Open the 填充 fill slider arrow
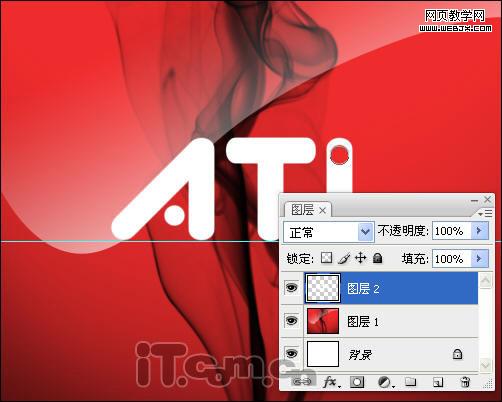The height and width of the screenshot is (402, 502). click(x=479, y=258)
